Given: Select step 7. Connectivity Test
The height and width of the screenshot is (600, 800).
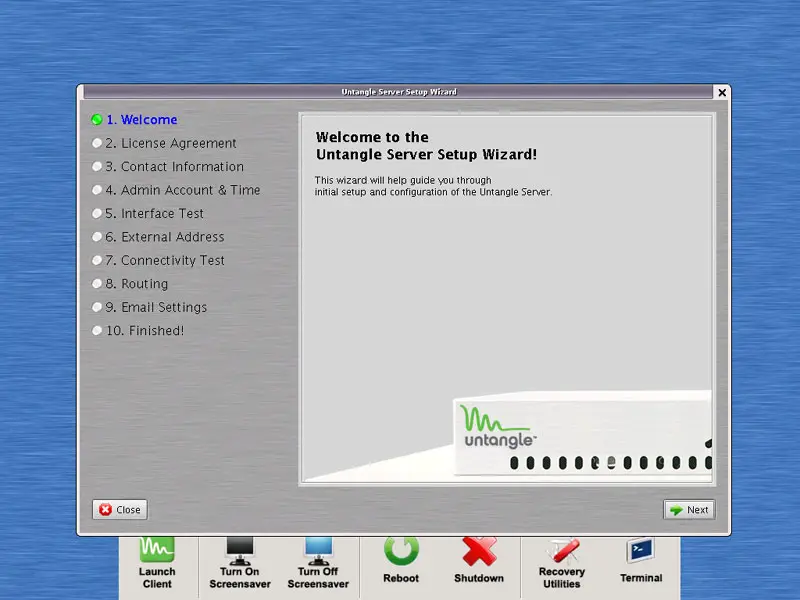Looking at the screenshot, I should 158,261.
